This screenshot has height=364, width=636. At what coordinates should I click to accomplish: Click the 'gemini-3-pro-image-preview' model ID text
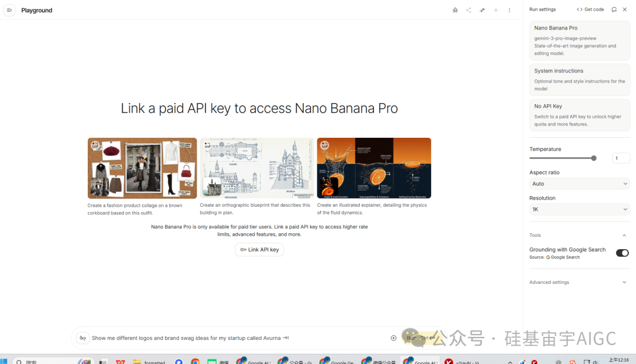(x=565, y=38)
